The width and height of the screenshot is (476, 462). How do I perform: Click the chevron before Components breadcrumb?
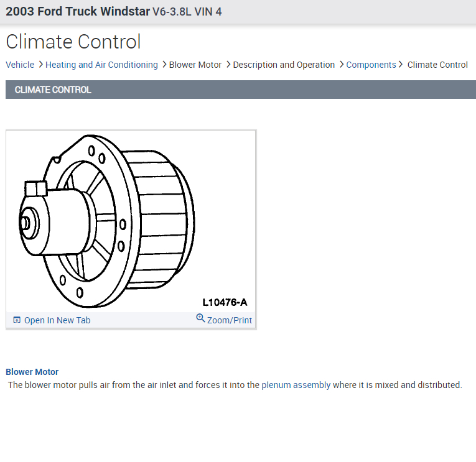pyautogui.click(x=342, y=65)
